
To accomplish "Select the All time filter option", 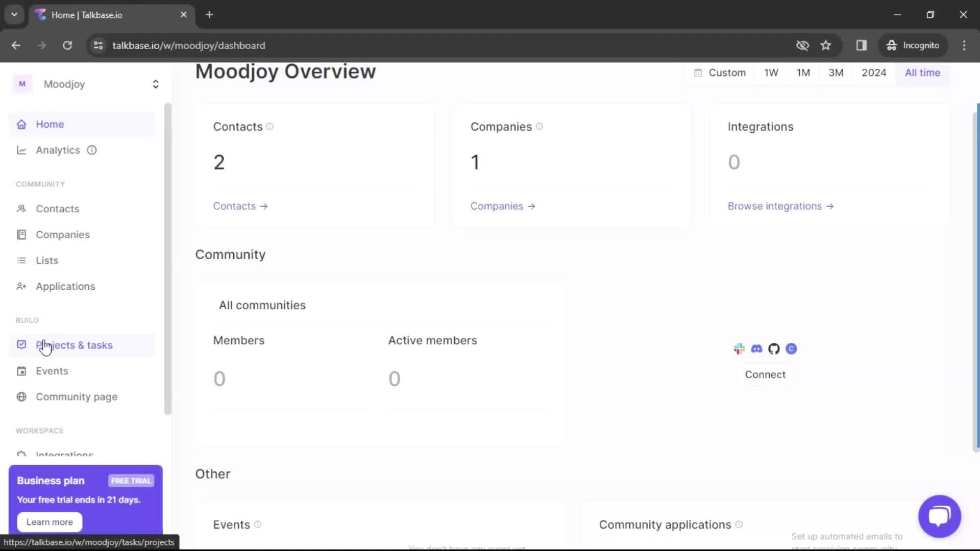I will (922, 72).
